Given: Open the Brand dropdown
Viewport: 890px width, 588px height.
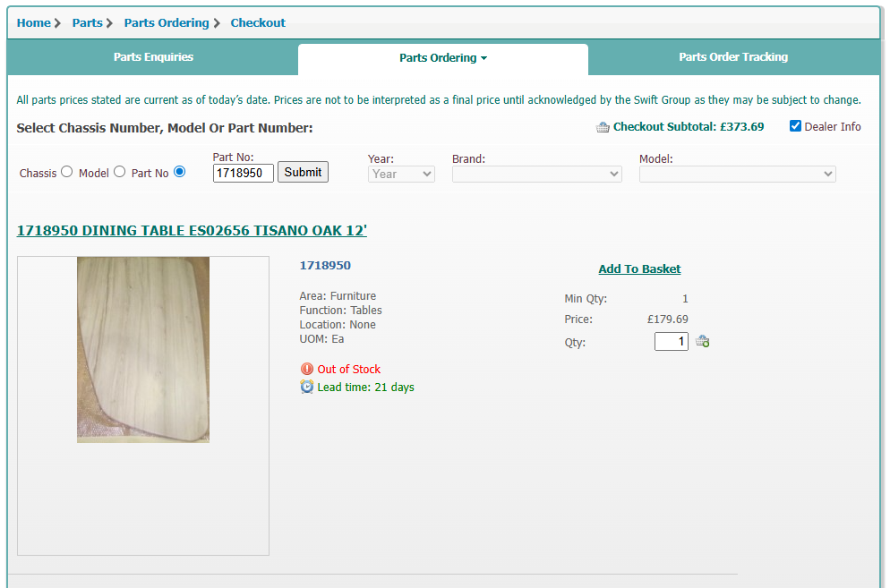Looking at the screenshot, I should 537,175.
